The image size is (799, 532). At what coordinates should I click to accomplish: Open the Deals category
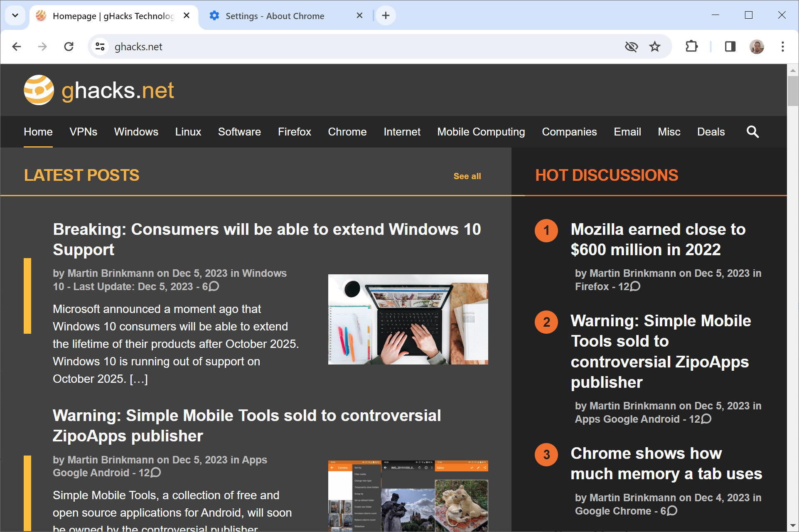[711, 132]
